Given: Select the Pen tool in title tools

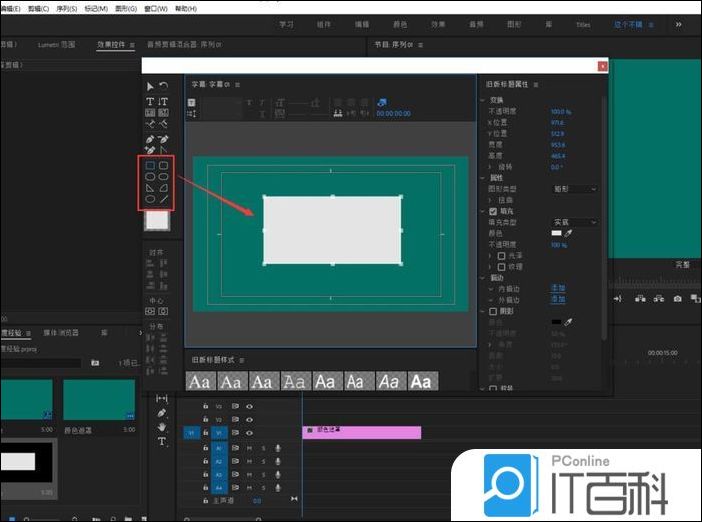Looking at the screenshot, I should coord(150,138).
